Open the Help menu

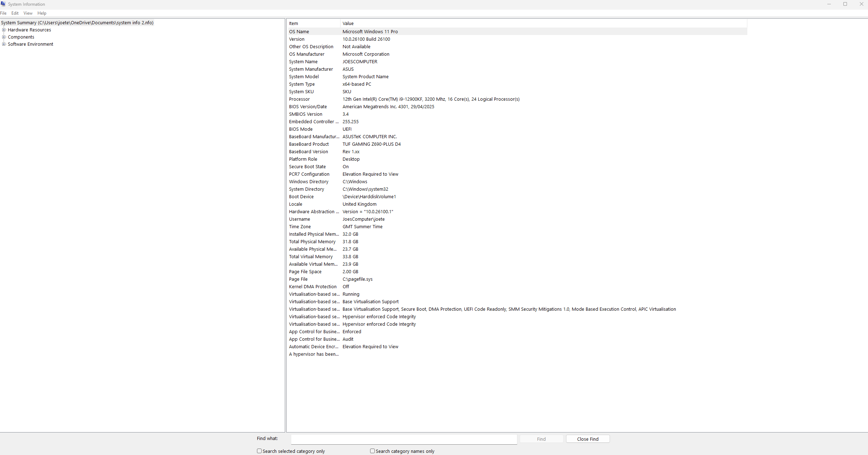click(42, 13)
